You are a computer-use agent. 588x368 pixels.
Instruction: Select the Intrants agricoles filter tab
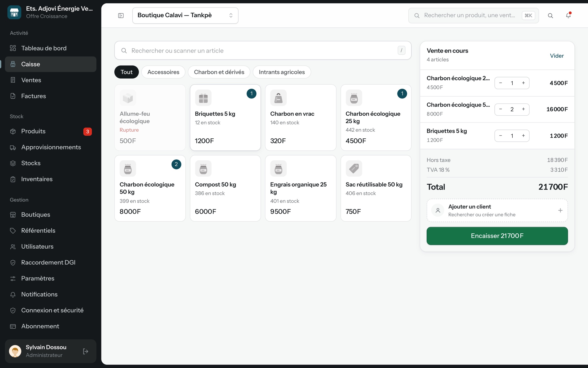[282, 72]
